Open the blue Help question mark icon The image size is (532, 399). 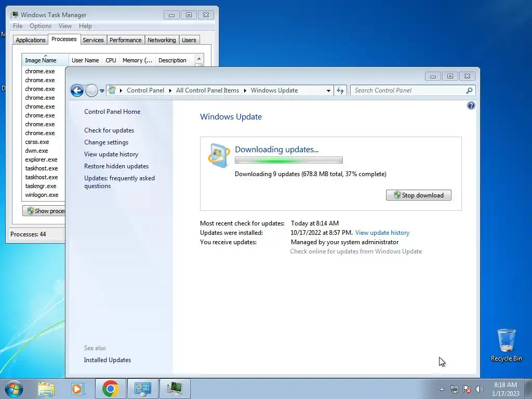tap(471, 105)
